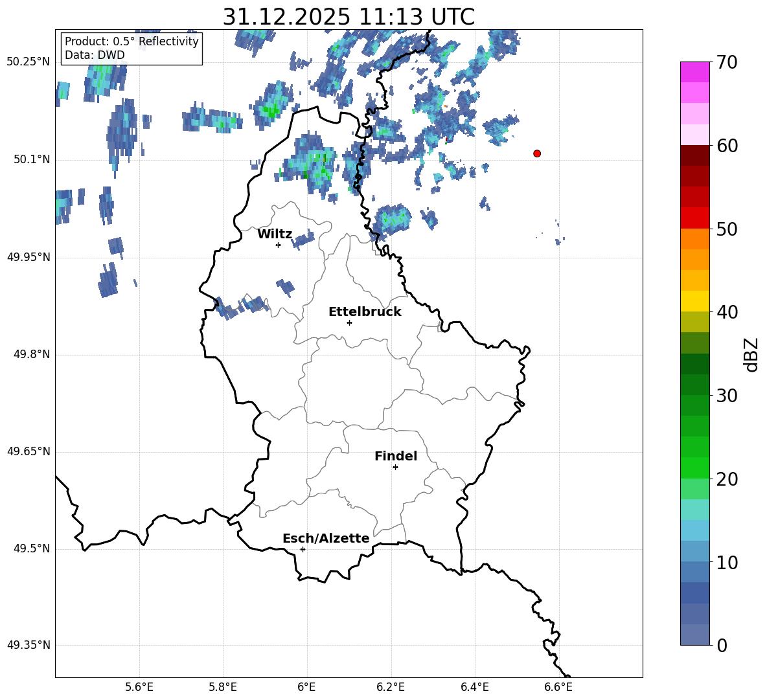
Task: Click the 6.2°E longitude label
Action: 391,687
